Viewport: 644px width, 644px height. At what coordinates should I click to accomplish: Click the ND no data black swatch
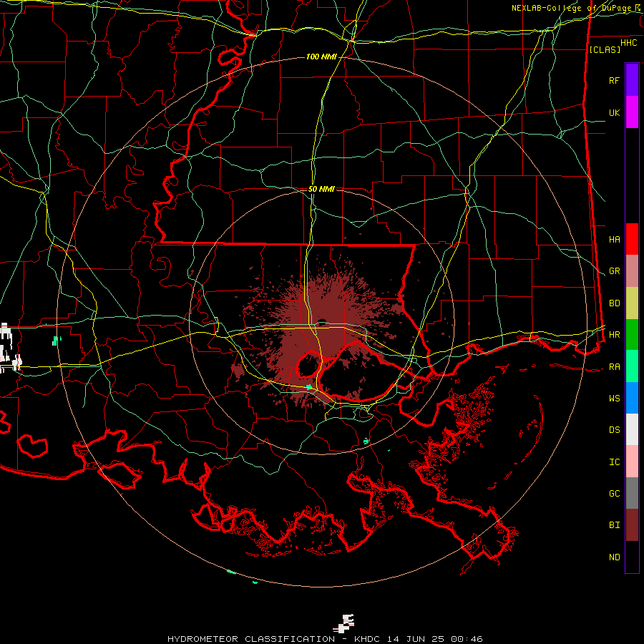(x=632, y=557)
